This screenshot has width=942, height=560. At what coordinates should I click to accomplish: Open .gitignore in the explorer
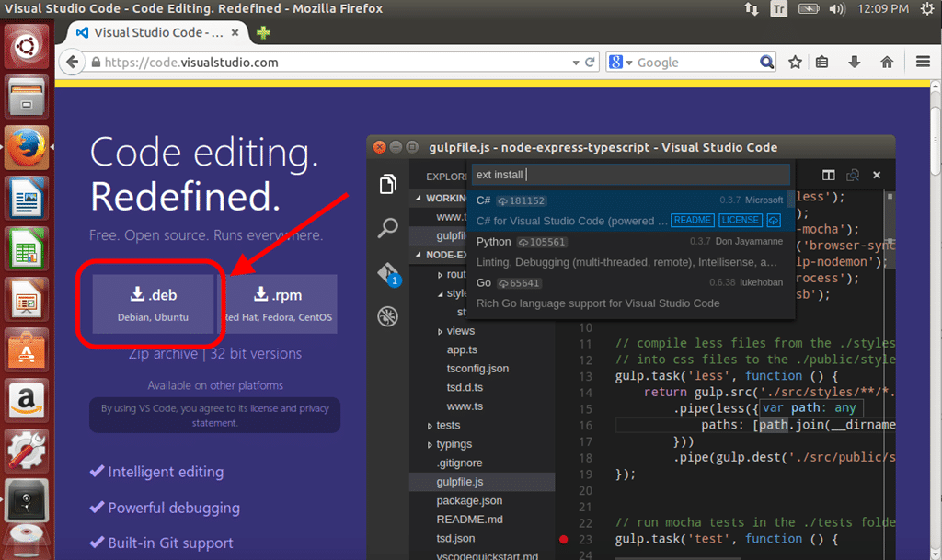click(459, 463)
